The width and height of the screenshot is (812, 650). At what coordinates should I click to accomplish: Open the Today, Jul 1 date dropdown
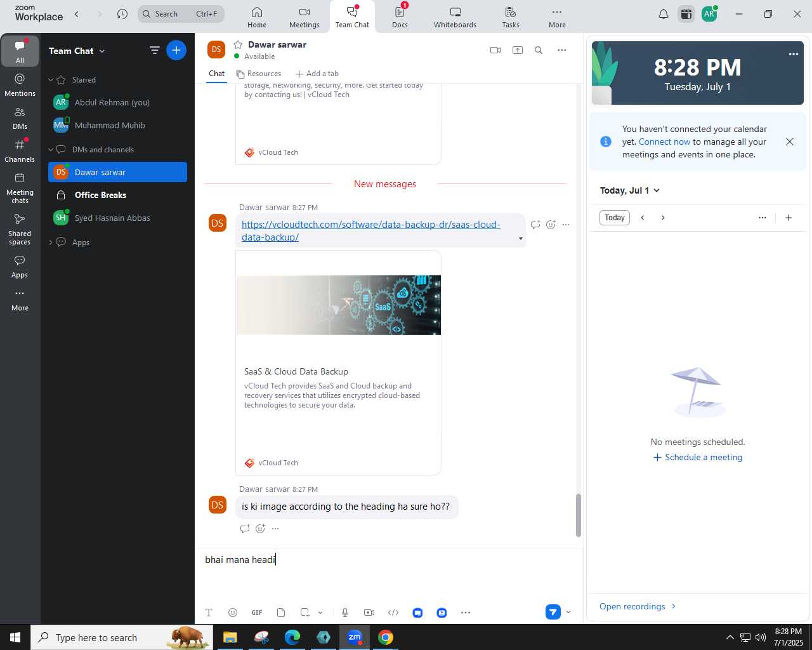coord(630,190)
